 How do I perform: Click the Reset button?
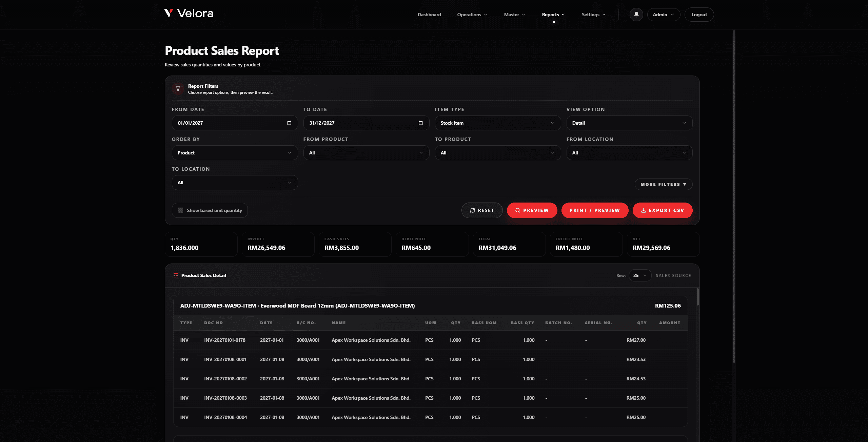pos(482,210)
